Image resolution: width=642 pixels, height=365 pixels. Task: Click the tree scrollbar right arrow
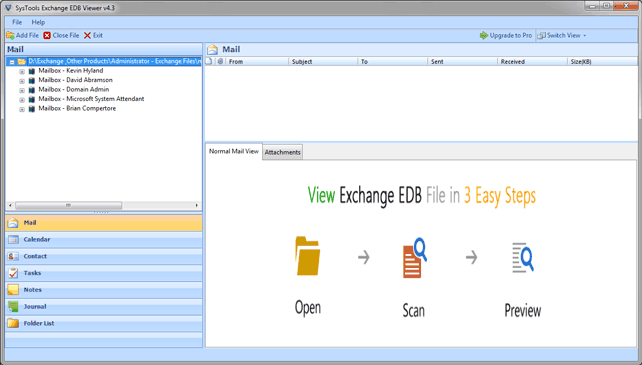pos(197,205)
